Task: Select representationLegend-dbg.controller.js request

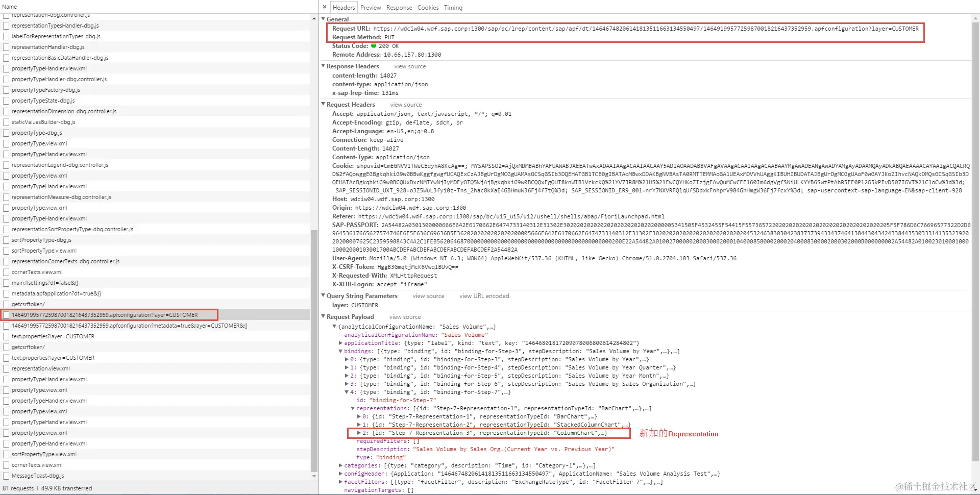Action: tap(155, 165)
